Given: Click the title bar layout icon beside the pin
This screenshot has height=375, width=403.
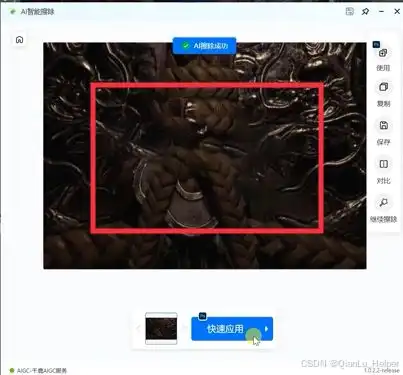Looking at the screenshot, I should click(x=350, y=11).
